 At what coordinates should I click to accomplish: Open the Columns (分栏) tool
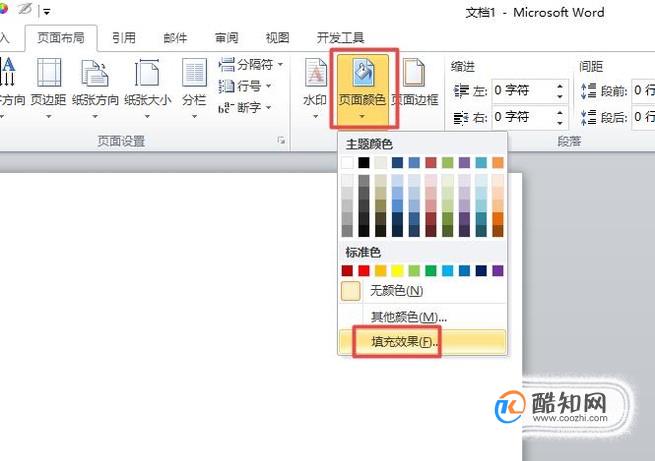pos(194,88)
